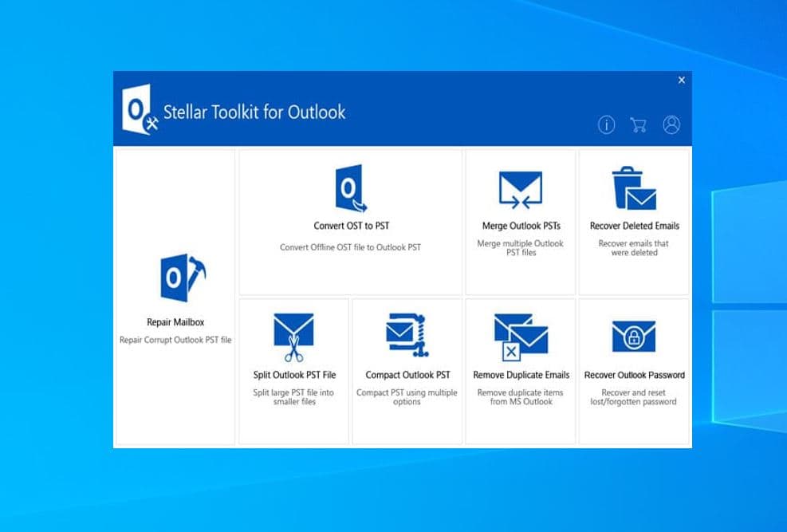
Task: Open the Convert OST to PST icon
Action: click(351, 189)
